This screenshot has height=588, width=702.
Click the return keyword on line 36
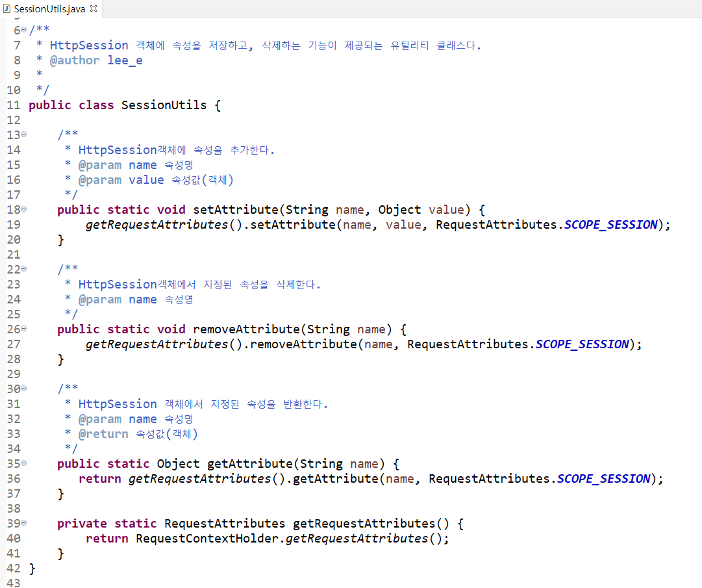100,479
